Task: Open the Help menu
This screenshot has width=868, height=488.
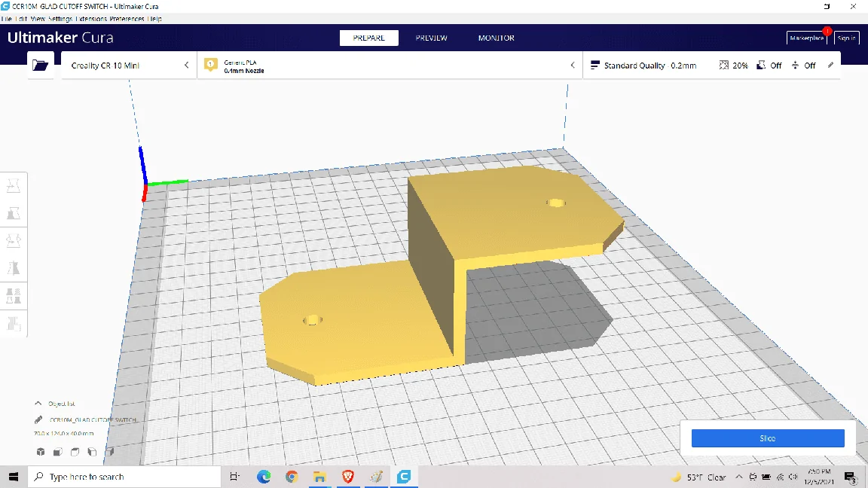Action: coord(155,18)
